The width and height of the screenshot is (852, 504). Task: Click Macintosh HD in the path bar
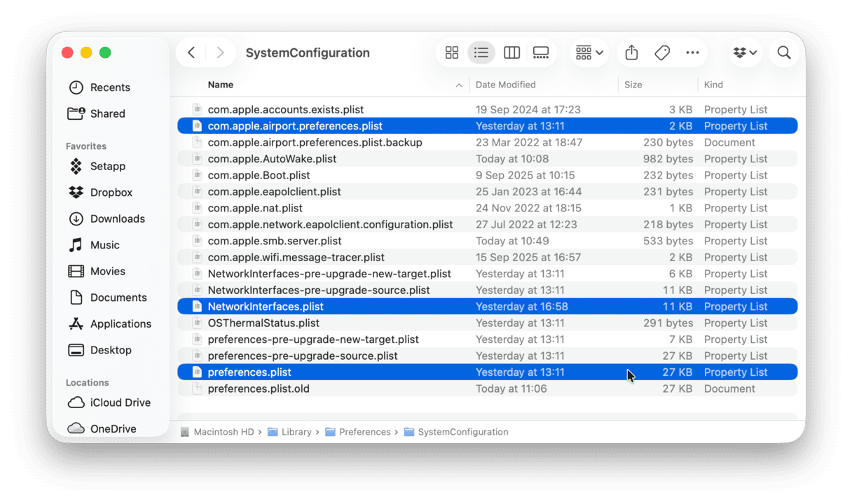(x=217, y=432)
